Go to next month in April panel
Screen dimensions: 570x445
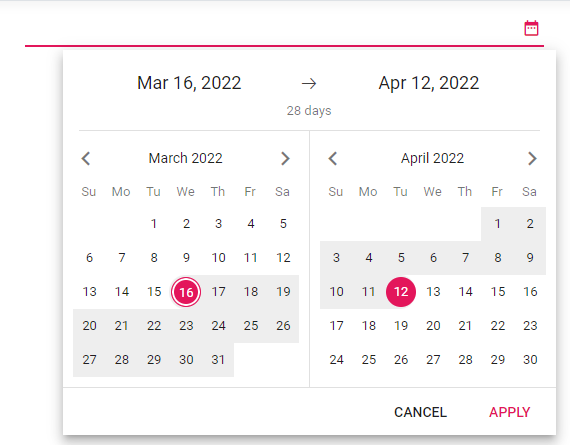click(x=532, y=159)
